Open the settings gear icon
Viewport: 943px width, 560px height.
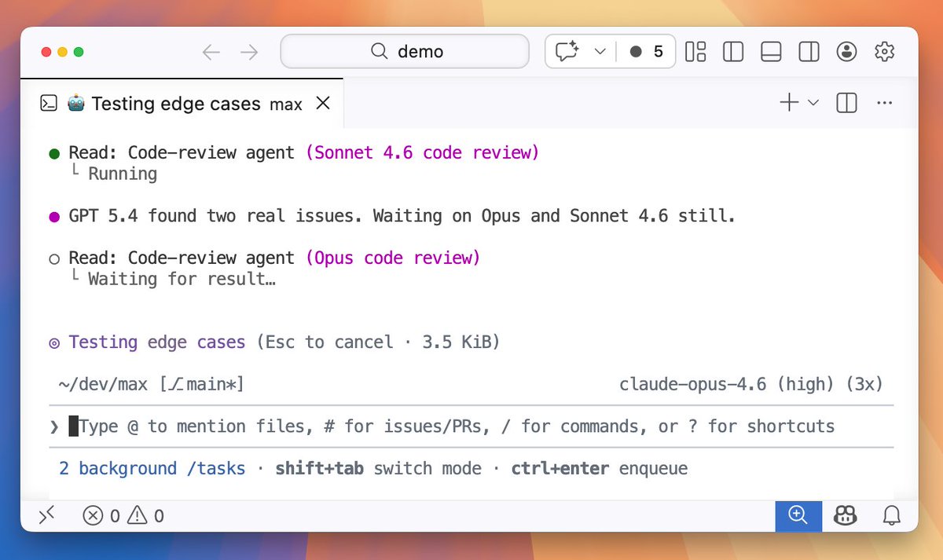(x=885, y=52)
